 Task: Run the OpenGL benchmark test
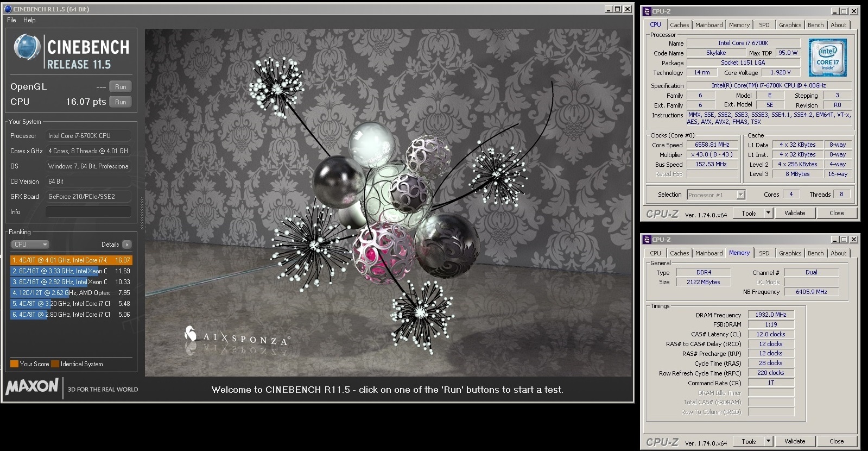coord(121,86)
